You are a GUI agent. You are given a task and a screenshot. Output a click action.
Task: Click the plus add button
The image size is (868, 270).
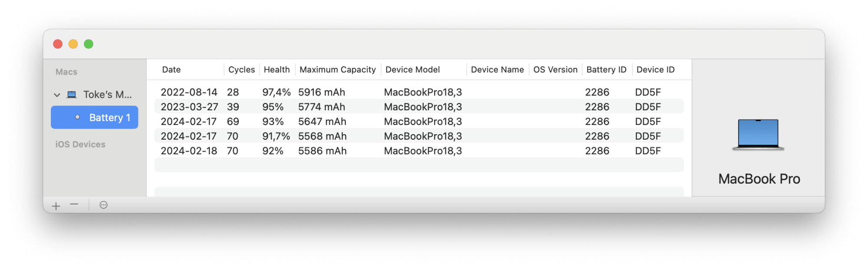click(56, 206)
